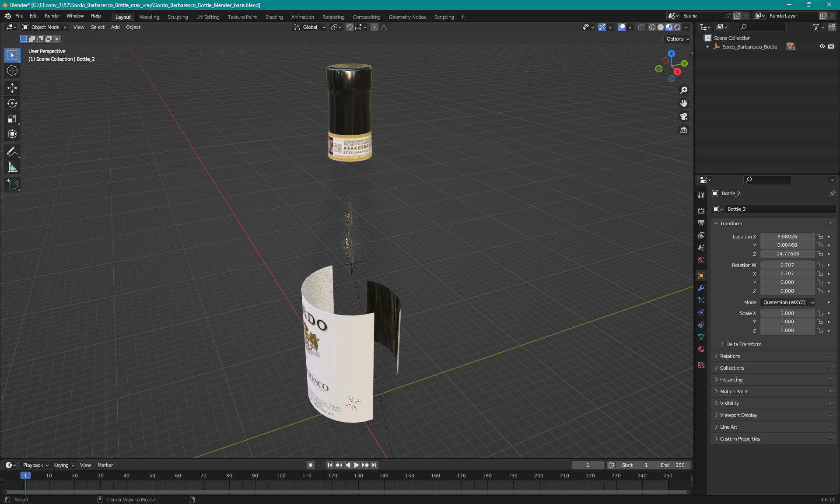Image resolution: width=840 pixels, height=504 pixels.
Task: Click the current frame field
Action: [x=588, y=465]
